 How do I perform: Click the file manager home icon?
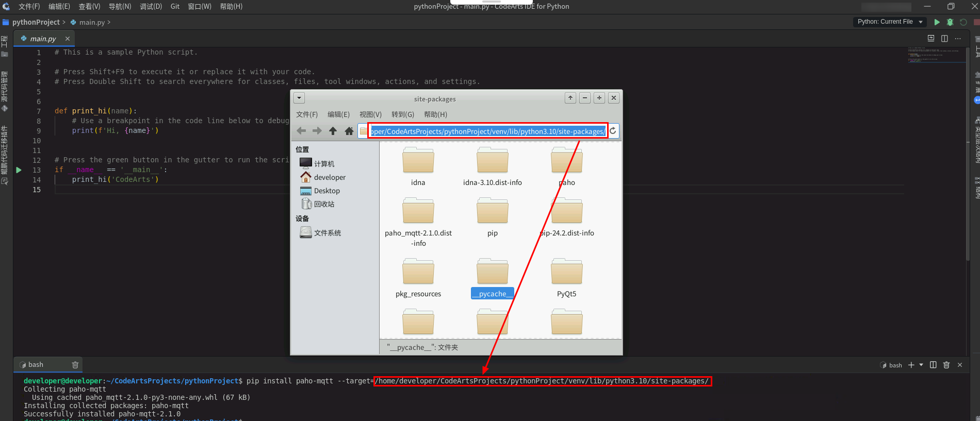pyautogui.click(x=349, y=131)
